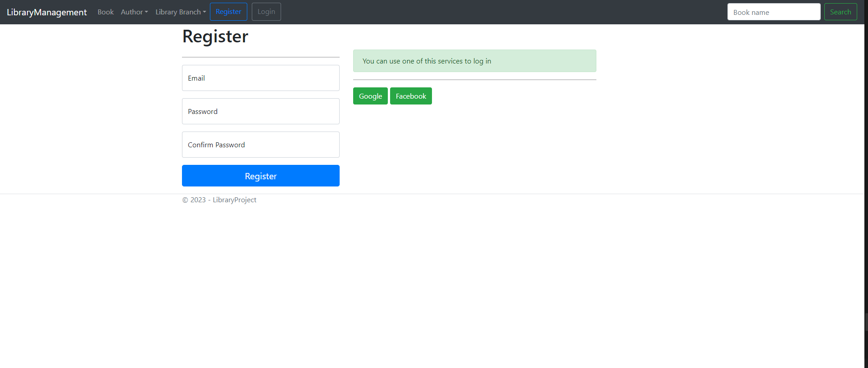Expand the Library Branch dropdown
The height and width of the screenshot is (368, 868).
click(x=180, y=12)
